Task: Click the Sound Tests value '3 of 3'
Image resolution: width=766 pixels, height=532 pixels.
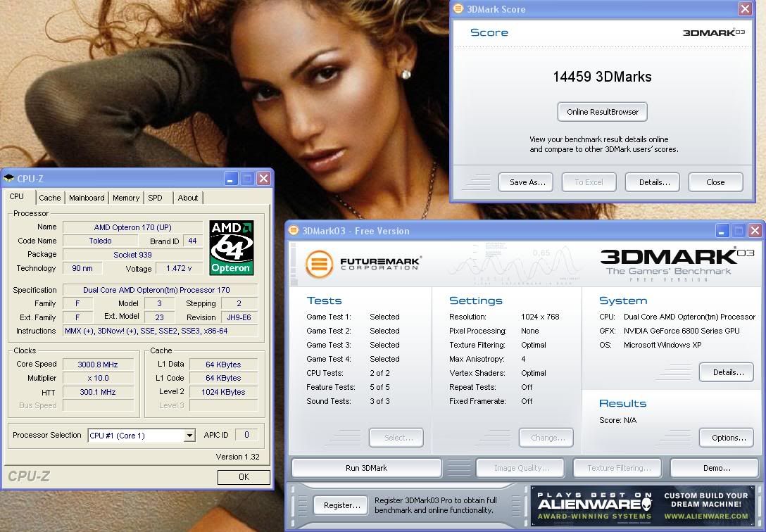Action: click(x=379, y=401)
